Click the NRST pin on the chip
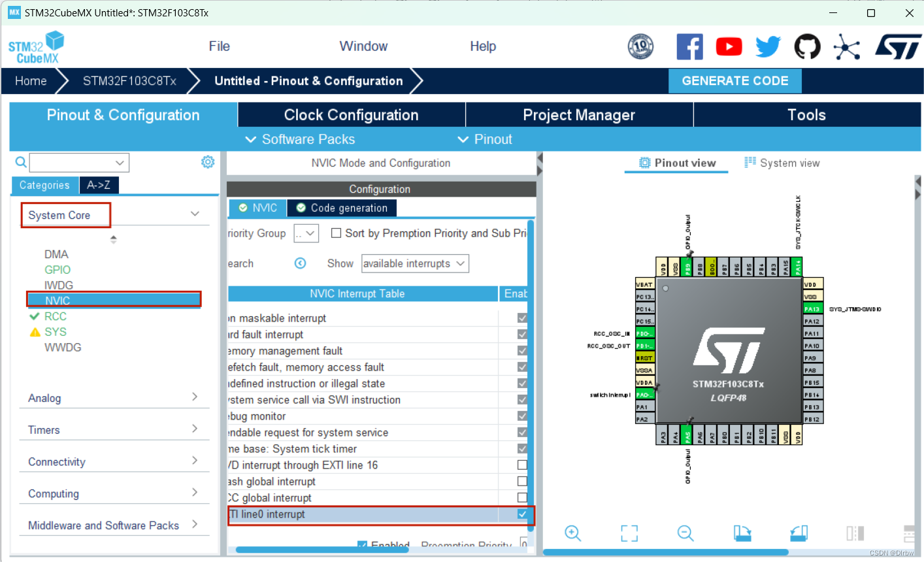 point(644,358)
